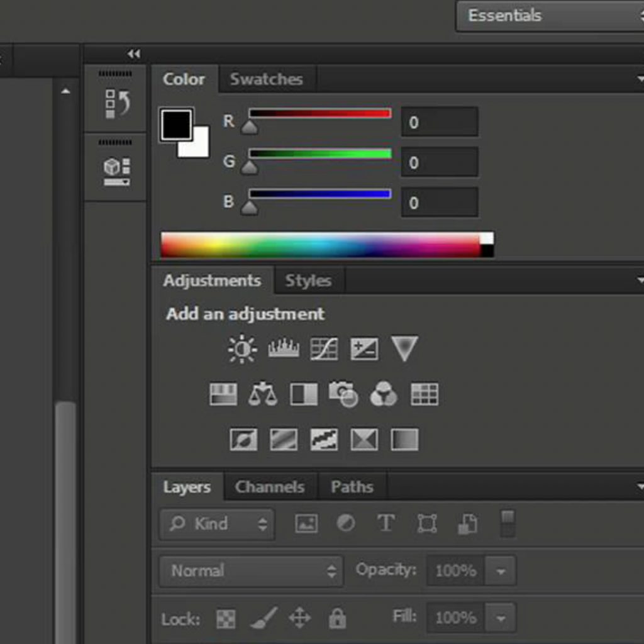
Task: Add a Brightness/Contrast adjustment
Action: click(242, 349)
